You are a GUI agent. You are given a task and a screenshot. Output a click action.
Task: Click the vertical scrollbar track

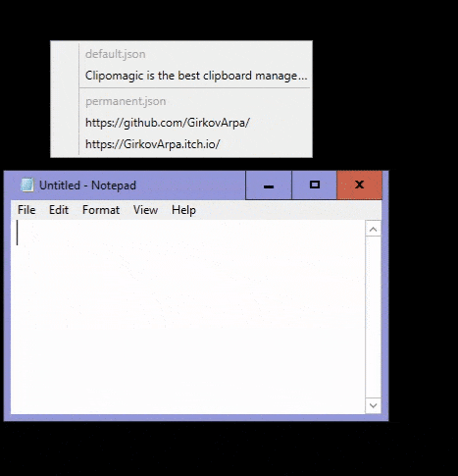point(373,317)
